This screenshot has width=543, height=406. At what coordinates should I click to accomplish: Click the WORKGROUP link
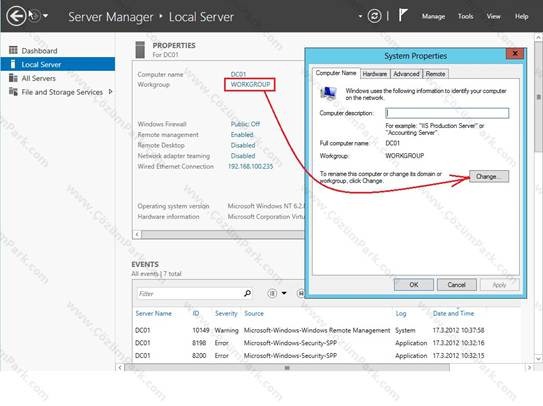(x=250, y=85)
